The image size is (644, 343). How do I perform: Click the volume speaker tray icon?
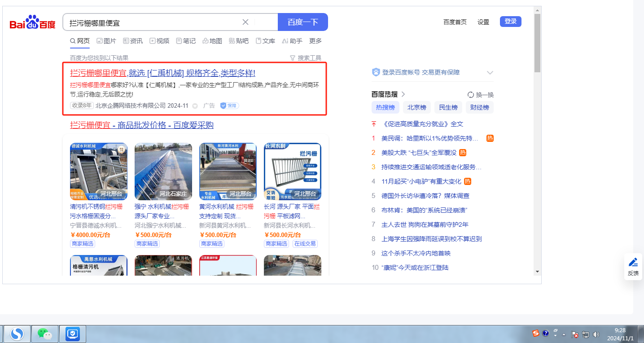tap(596, 334)
